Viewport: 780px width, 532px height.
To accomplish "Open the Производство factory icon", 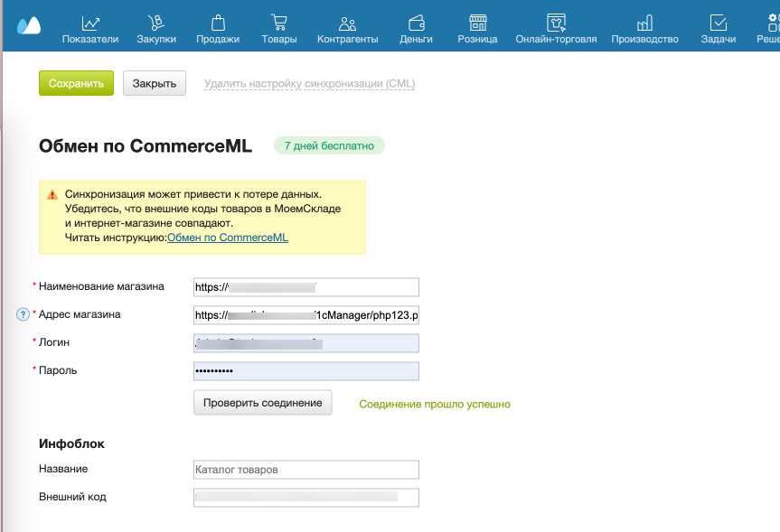I will coord(644,23).
